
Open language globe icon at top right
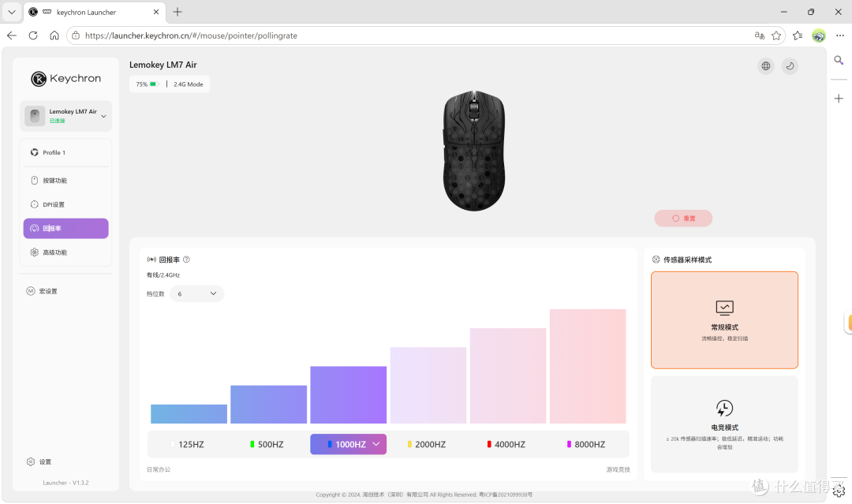coord(765,65)
